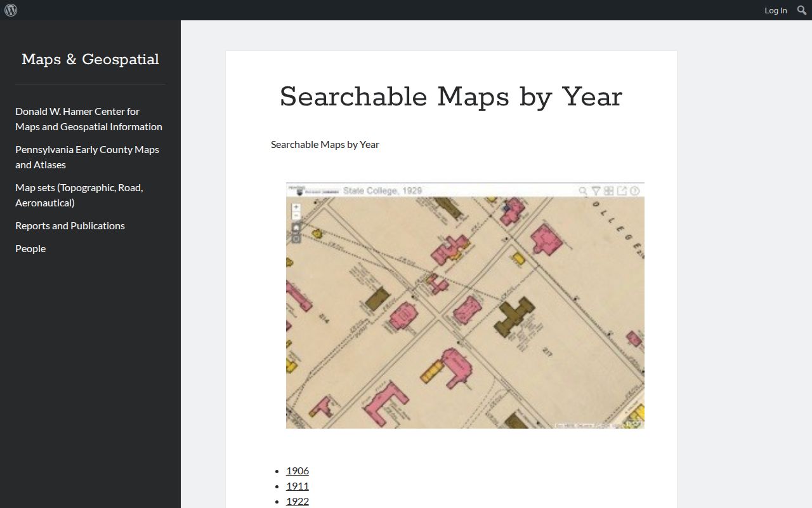Go to Maps & Geospatial site title
This screenshot has width=812, height=508.
tap(90, 59)
